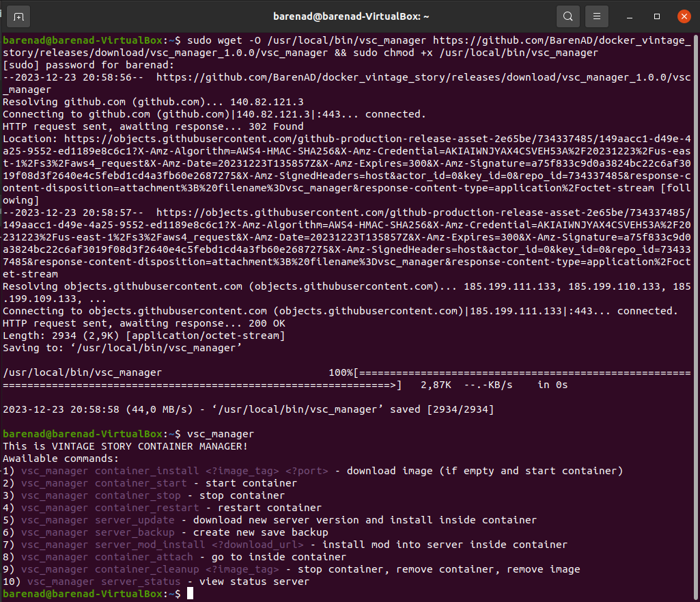Click the vsc_manager server_update command text
This screenshot has height=602, width=700.
[x=98, y=520]
